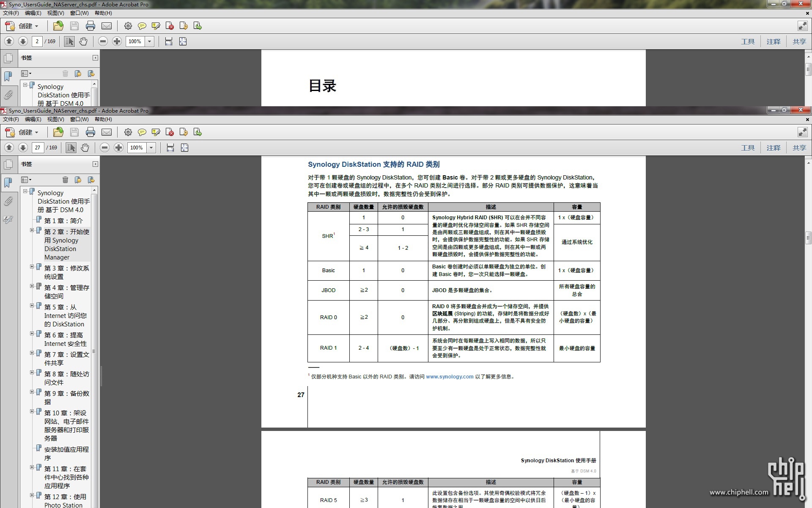812x508 pixels.
Task: Open the 工具 panel in the back window
Action: [748, 41]
